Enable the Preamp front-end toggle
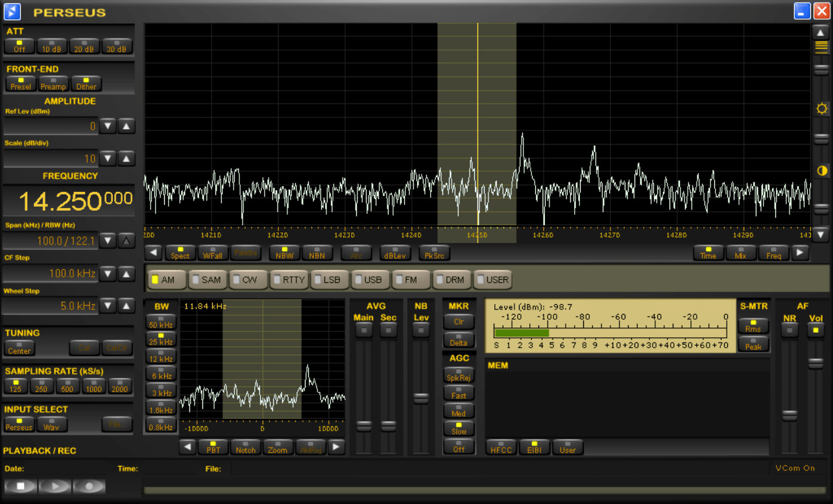The height and width of the screenshot is (504, 833). 53,84
